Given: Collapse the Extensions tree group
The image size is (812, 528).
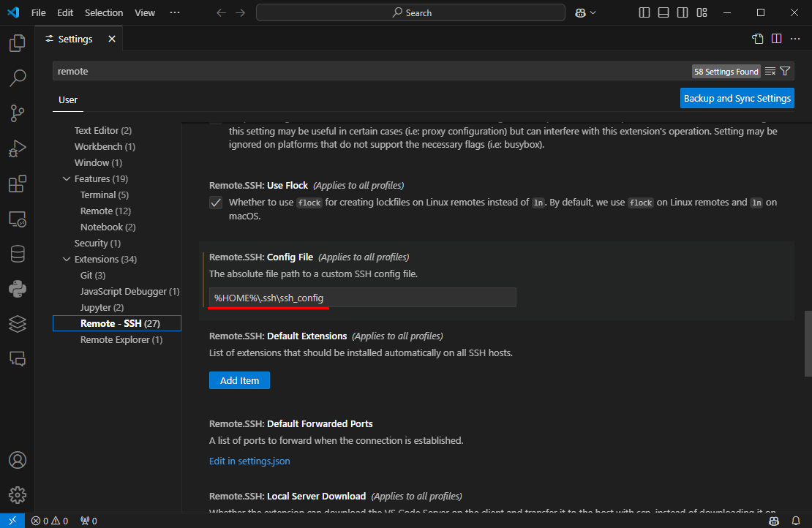Looking at the screenshot, I should 67,260.
